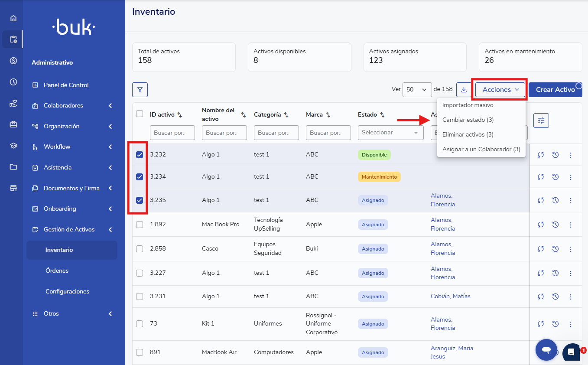The height and width of the screenshot is (365, 588).
Task: Open column settings sliders icon
Action: [x=541, y=121]
